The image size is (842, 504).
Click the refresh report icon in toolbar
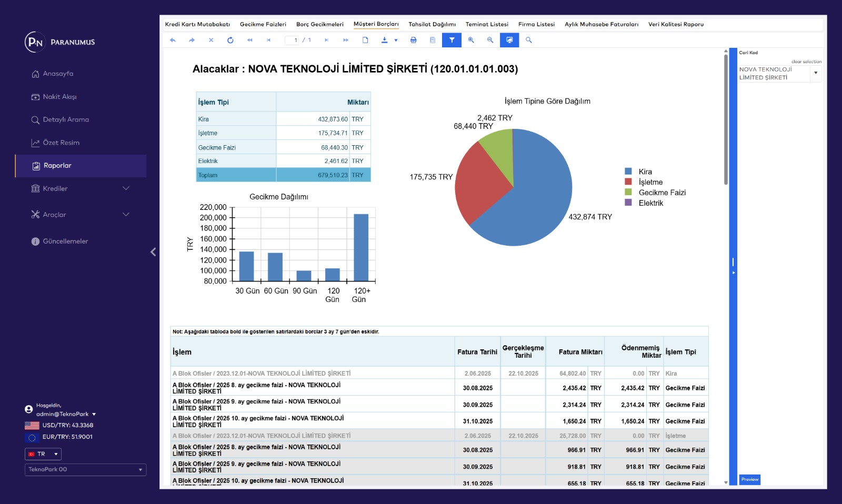(230, 40)
